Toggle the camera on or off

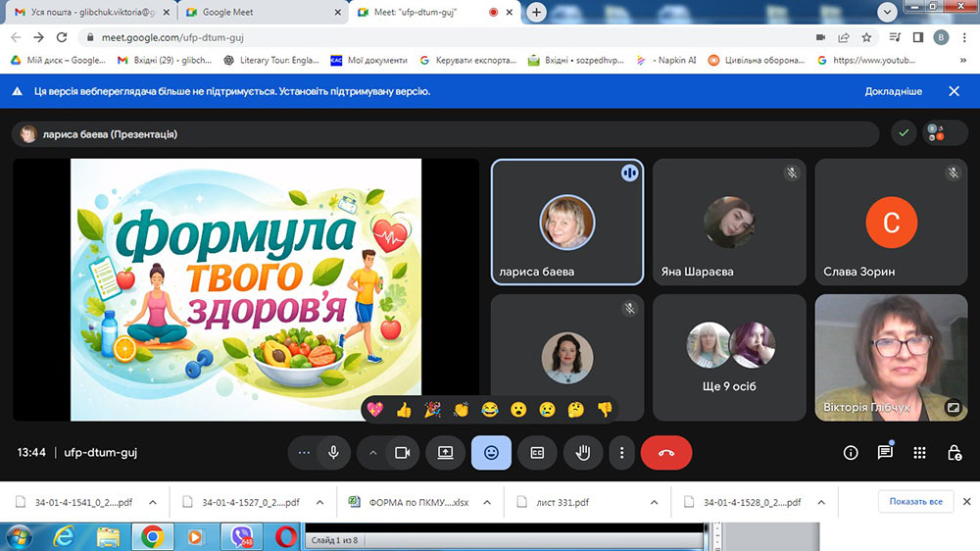[x=401, y=453]
